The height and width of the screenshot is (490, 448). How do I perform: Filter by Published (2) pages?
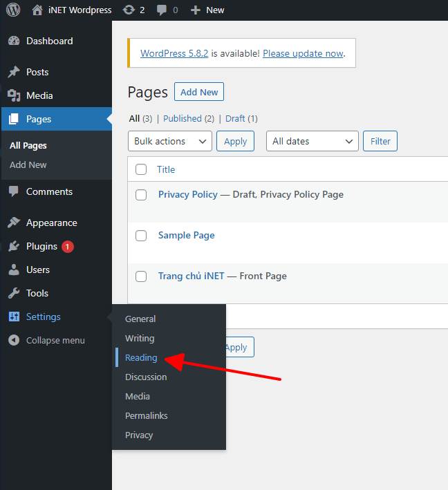(x=189, y=119)
